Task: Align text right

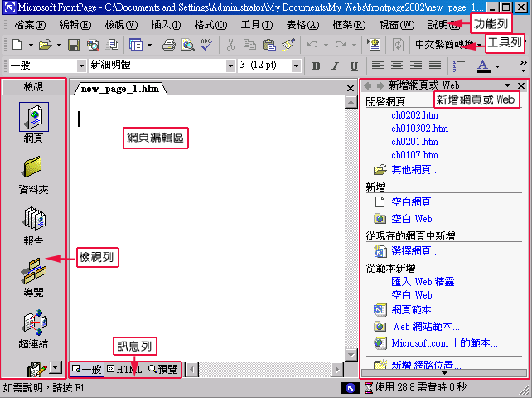Action: [x=416, y=66]
